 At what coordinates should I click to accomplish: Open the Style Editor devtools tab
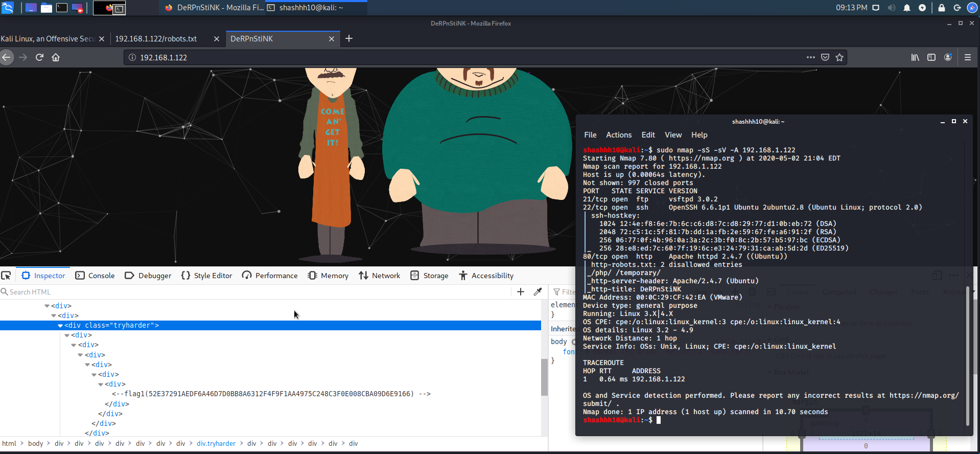[207, 276]
